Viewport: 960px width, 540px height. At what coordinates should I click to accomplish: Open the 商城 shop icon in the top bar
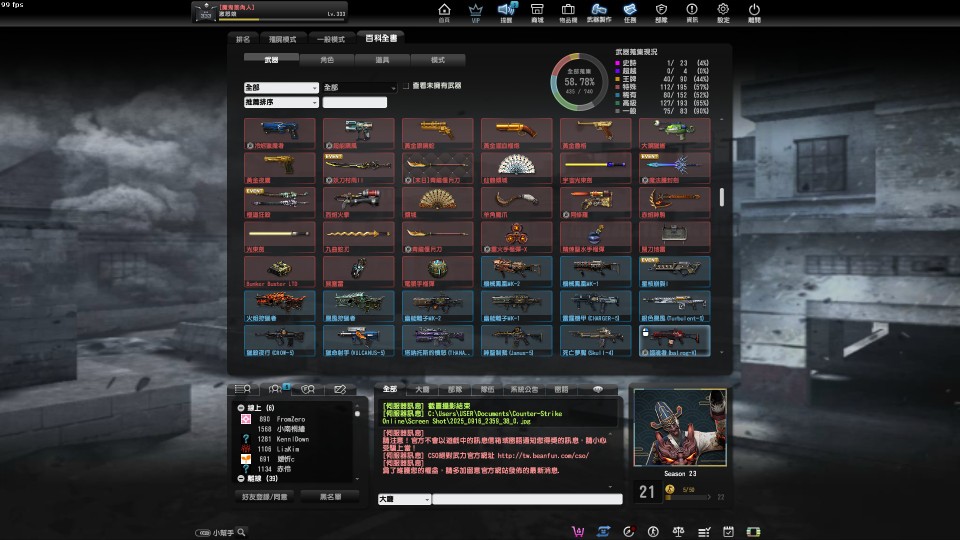point(537,12)
